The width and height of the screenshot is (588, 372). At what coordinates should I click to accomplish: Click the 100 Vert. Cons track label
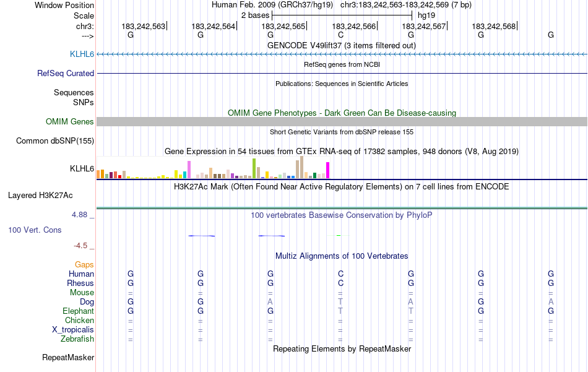[x=35, y=230]
